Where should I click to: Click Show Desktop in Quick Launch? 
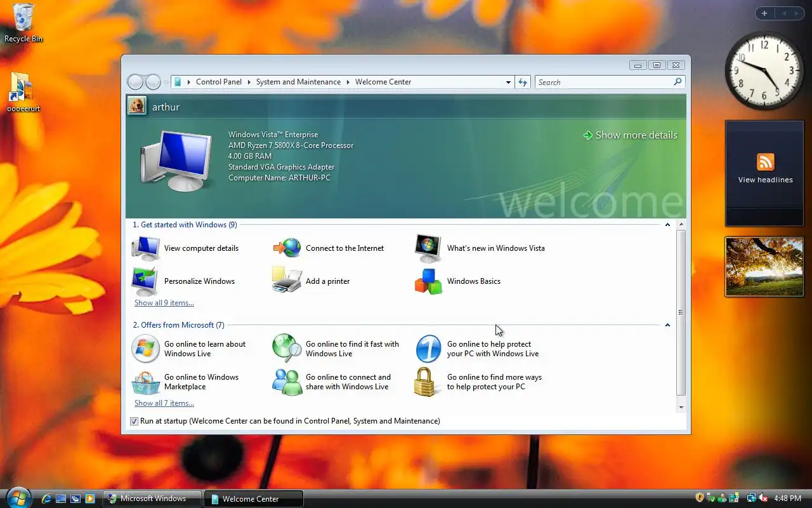click(61, 498)
